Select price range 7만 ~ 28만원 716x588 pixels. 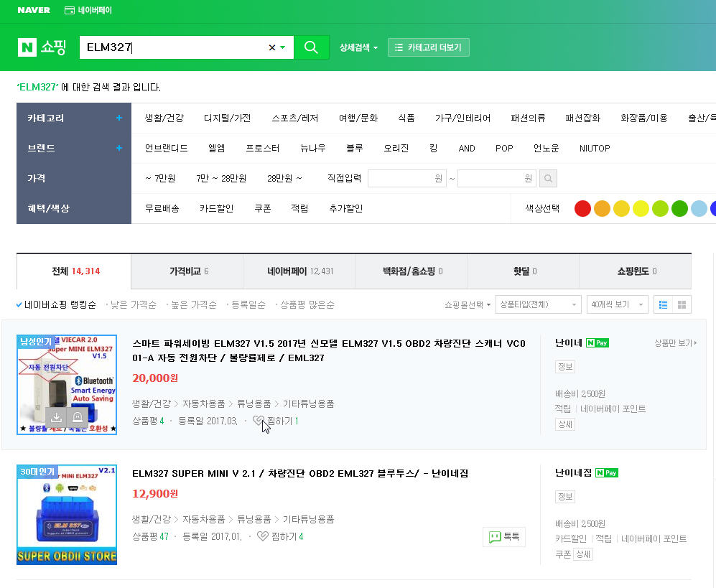pos(221,179)
